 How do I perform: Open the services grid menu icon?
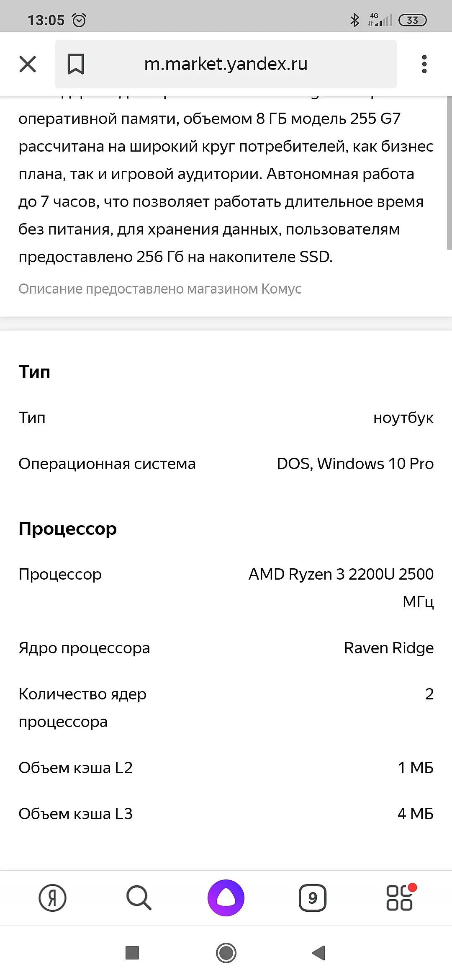pyautogui.click(x=399, y=898)
